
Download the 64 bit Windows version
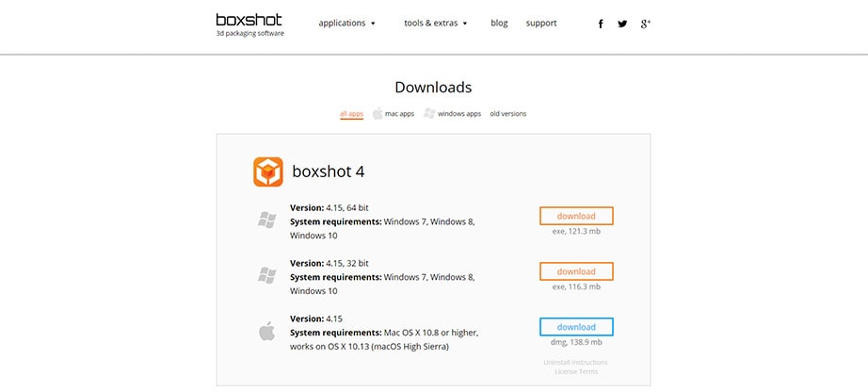[x=576, y=216]
